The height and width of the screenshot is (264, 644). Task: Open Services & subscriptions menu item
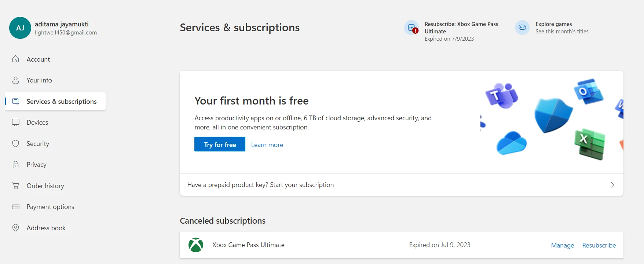click(x=62, y=102)
